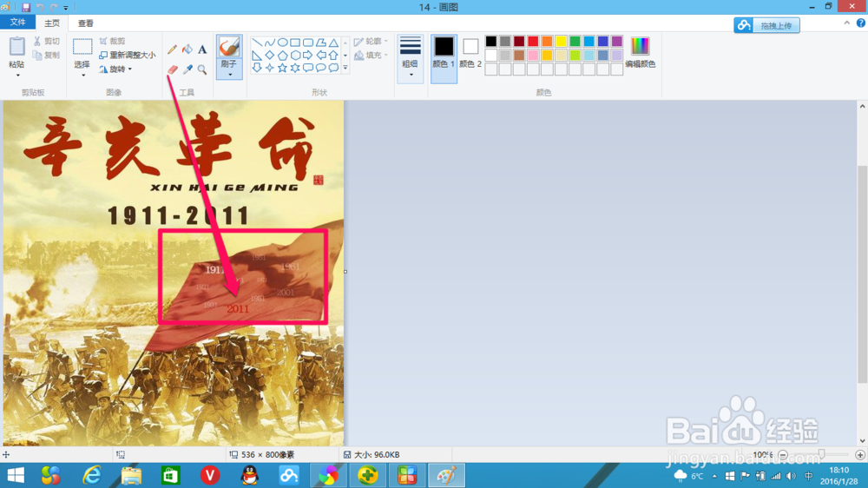Choose the down arrow shape

coord(257,68)
